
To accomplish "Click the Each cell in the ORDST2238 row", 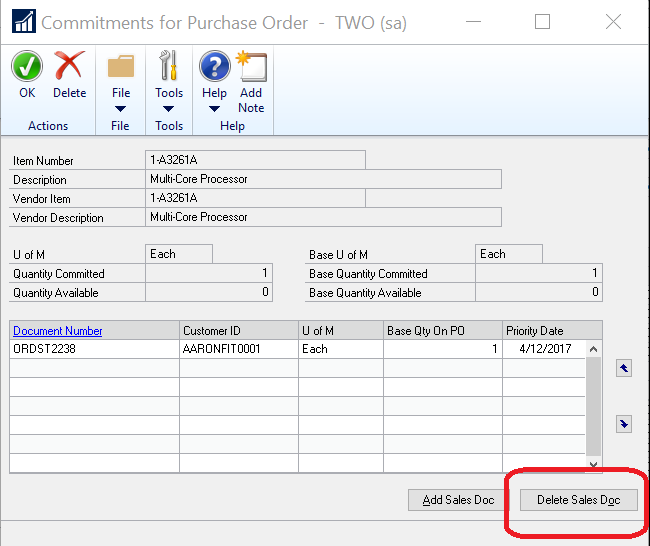I will point(341,349).
